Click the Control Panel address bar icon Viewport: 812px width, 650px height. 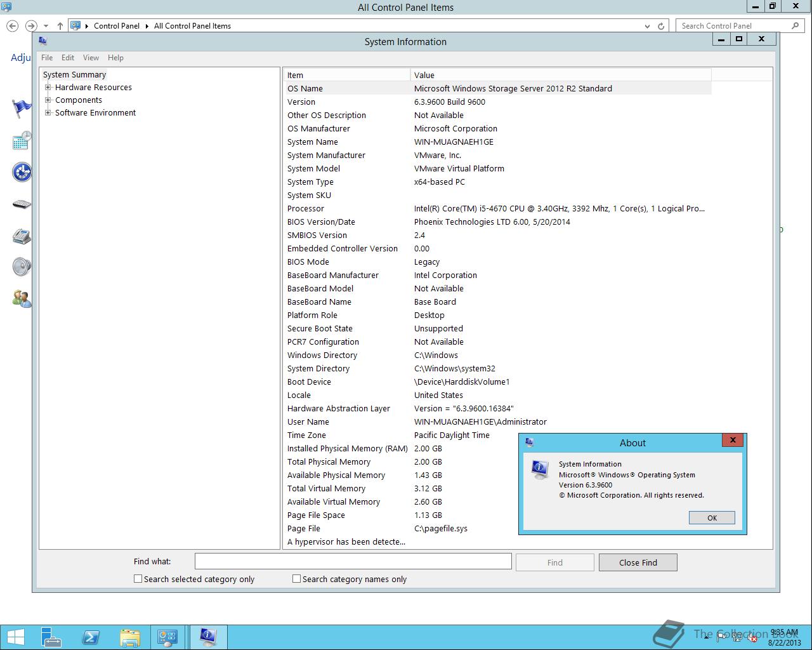[x=75, y=25]
